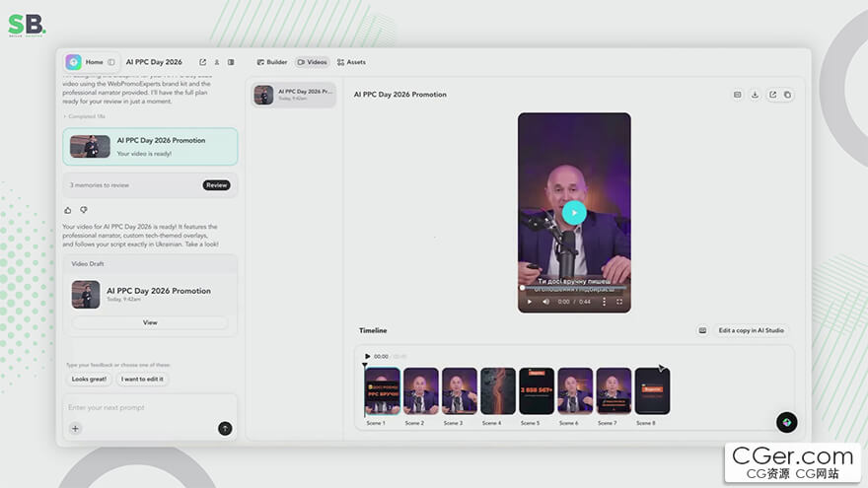Toggle the sidebar panel icon beside Home
The width and height of the screenshot is (868, 488).
(x=111, y=62)
